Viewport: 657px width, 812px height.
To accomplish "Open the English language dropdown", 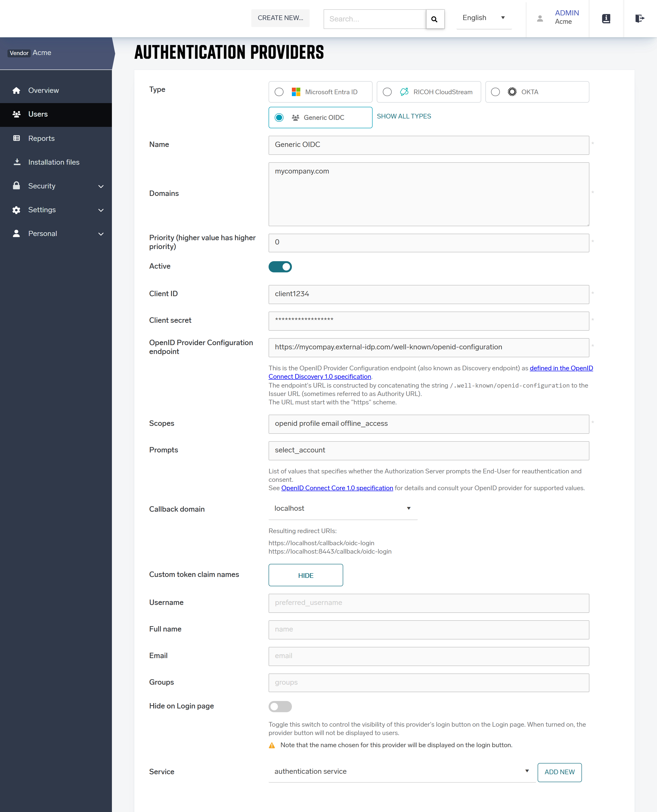I will (484, 17).
